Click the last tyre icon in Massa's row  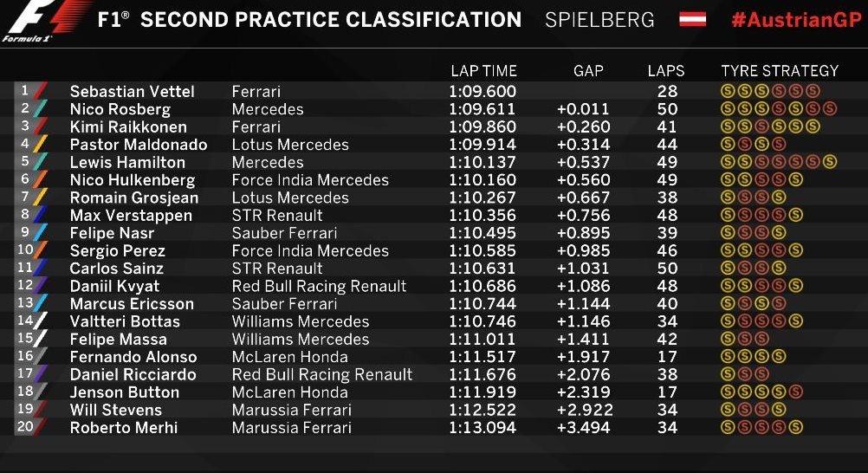[x=761, y=339]
